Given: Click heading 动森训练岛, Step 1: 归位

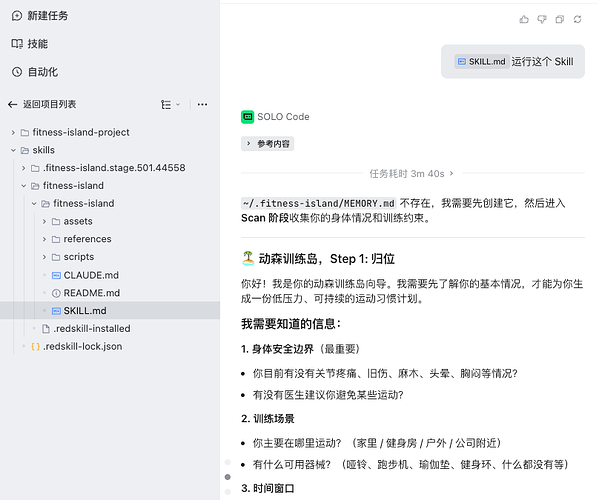Looking at the screenshot, I should pyautogui.click(x=326, y=259).
